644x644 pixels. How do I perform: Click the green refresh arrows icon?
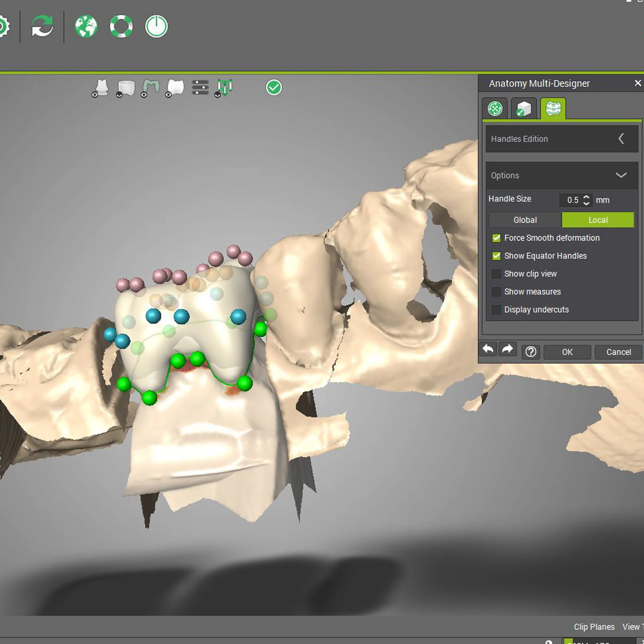pyautogui.click(x=42, y=26)
